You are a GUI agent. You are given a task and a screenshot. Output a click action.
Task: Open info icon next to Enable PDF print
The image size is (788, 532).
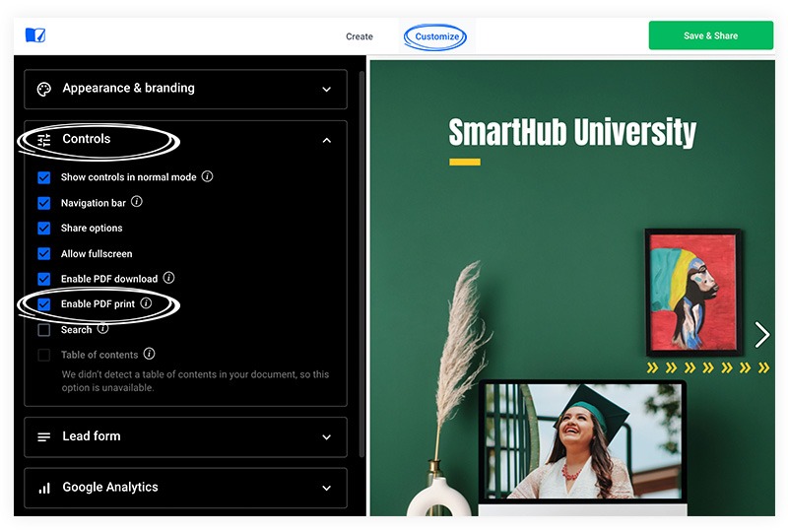click(146, 302)
